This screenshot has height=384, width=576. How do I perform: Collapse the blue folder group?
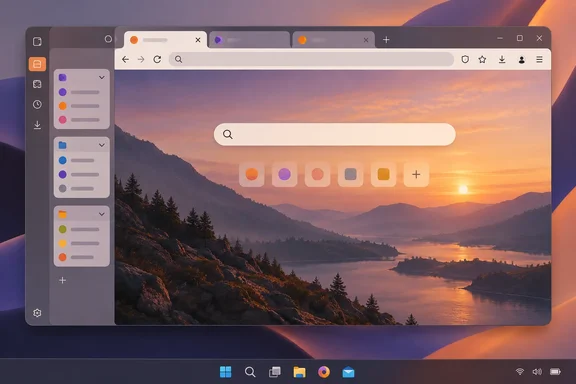(102, 145)
